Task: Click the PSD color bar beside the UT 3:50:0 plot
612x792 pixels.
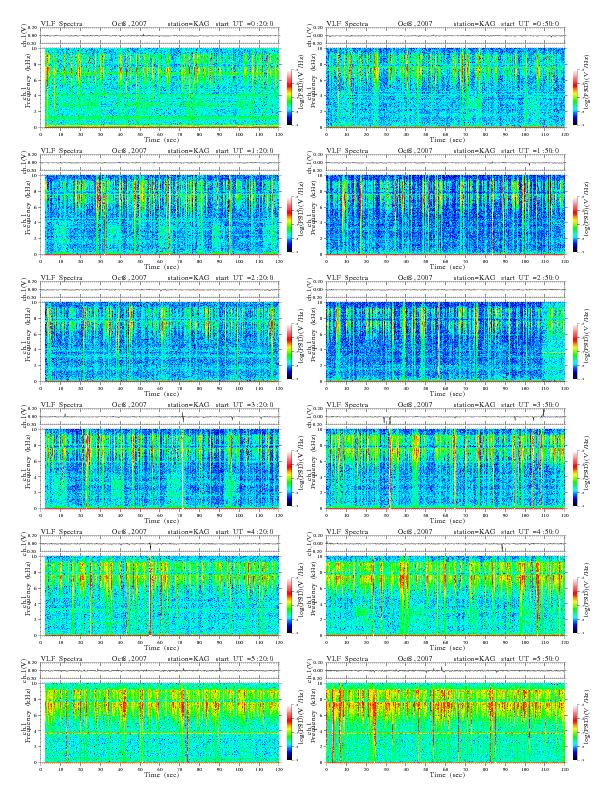Action: pyautogui.click(x=576, y=478)
